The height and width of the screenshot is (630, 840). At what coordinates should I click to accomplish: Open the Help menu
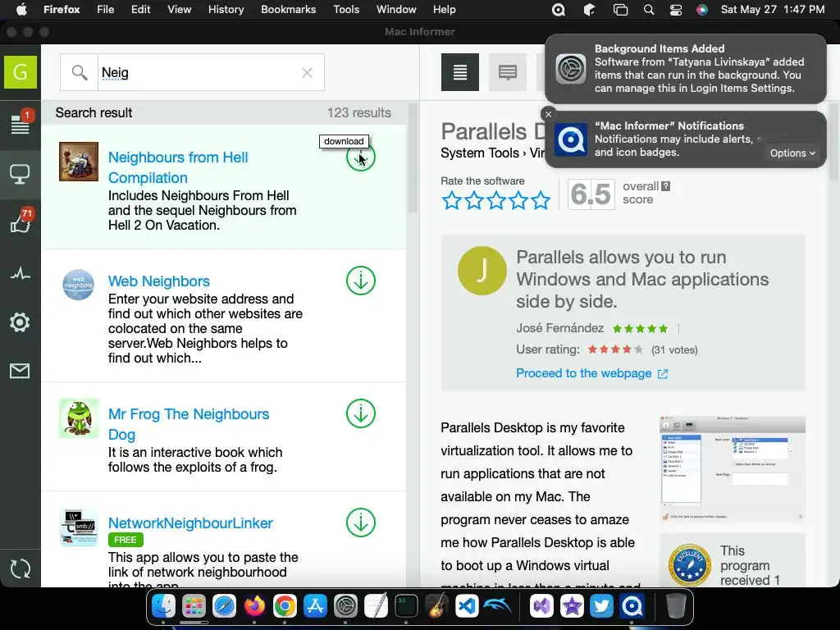coord(444,10)
